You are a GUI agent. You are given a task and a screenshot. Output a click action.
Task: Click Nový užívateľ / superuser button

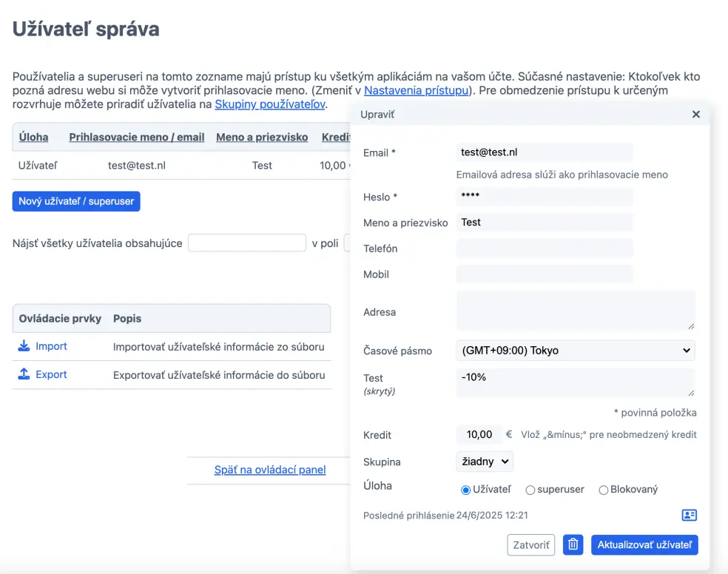(x=76, y=201)
